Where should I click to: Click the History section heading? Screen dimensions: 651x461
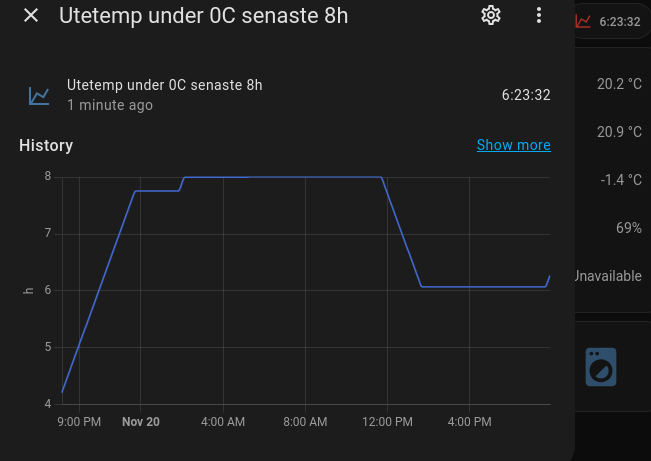(46, 145)
